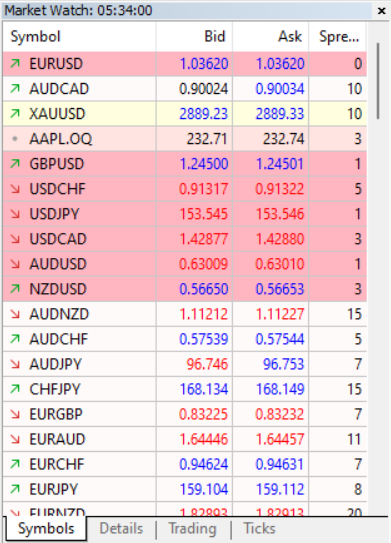Select the AUDNZD symbol name

[x=59, y=314]
